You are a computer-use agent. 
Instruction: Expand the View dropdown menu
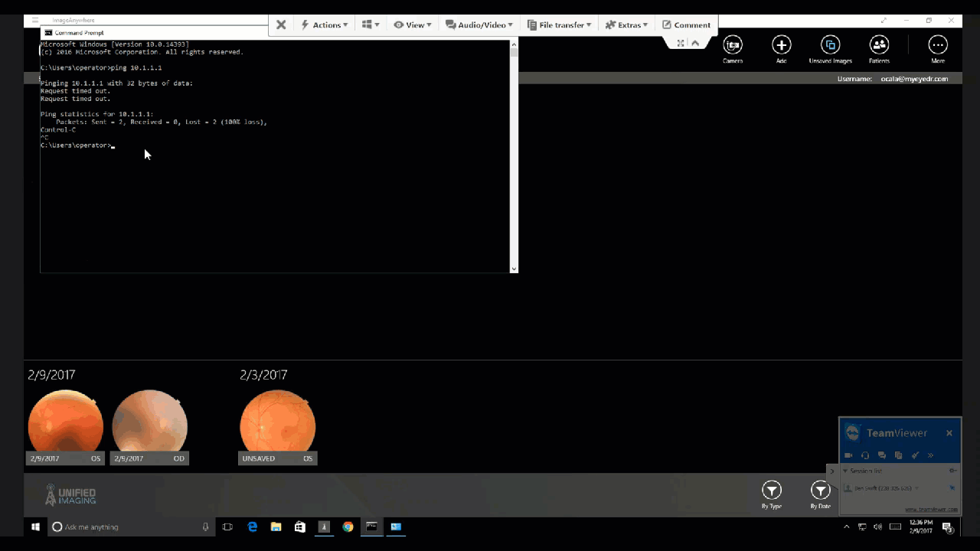pyautogui.click(x=413, y=24)
